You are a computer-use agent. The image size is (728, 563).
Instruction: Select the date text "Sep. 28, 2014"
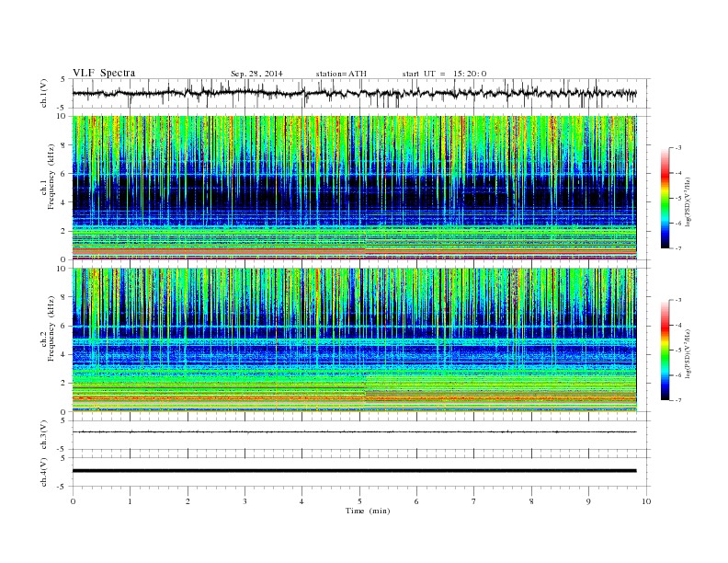click(256, 74)
